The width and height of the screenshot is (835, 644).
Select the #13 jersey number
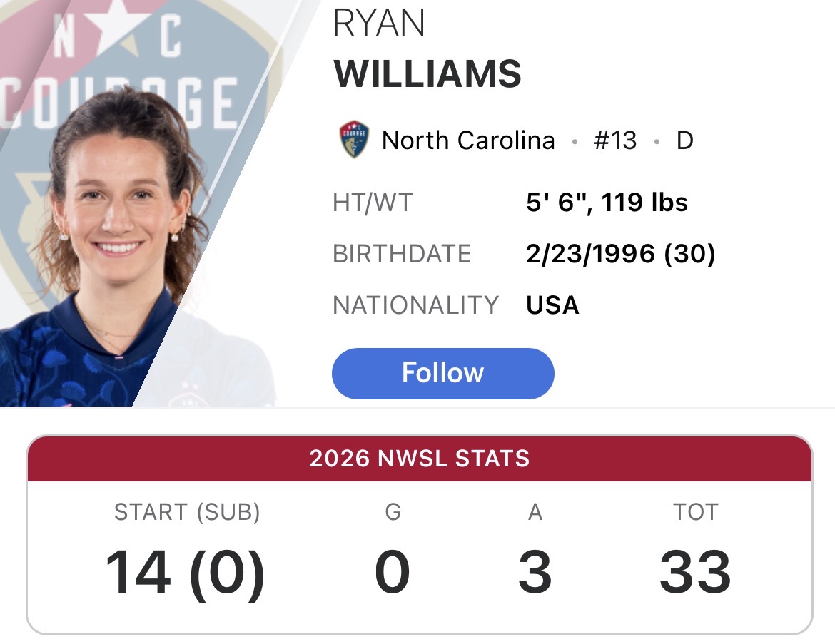[x=615, y=140]
